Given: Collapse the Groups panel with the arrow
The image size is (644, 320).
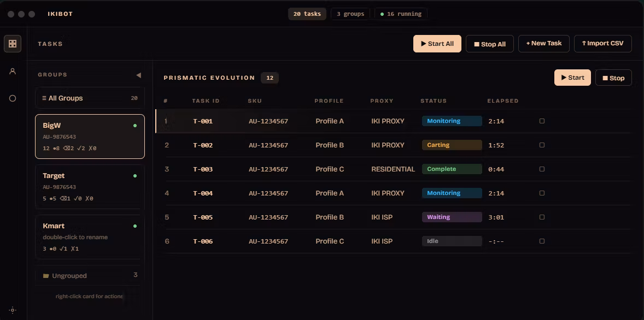Looking at the screenshot, I should click(138, 75).
